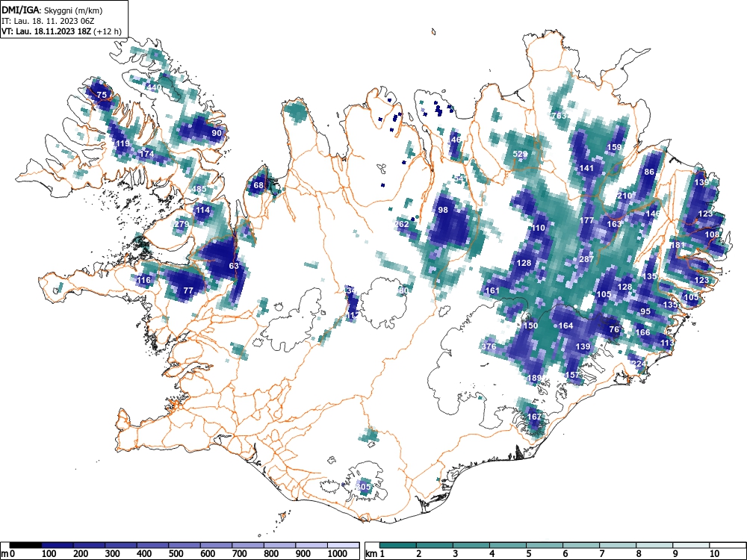
Task: Click the visibility value 95 on the map
Action: click(x=645, y=311)
